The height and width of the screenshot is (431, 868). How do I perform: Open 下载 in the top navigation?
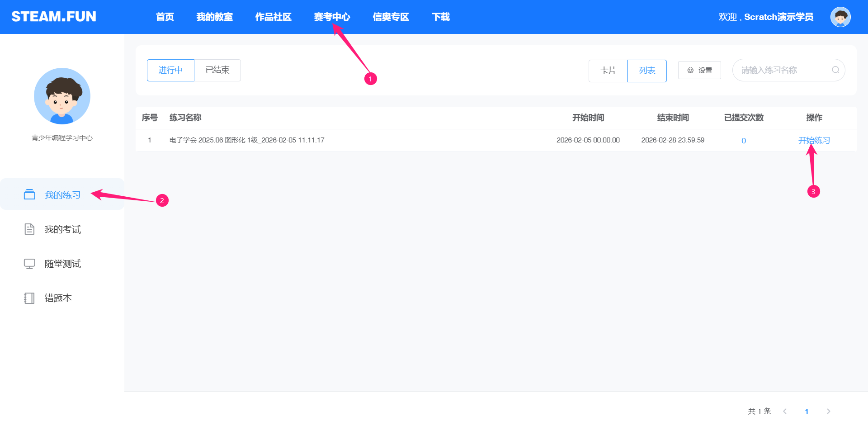pos(441,17)
